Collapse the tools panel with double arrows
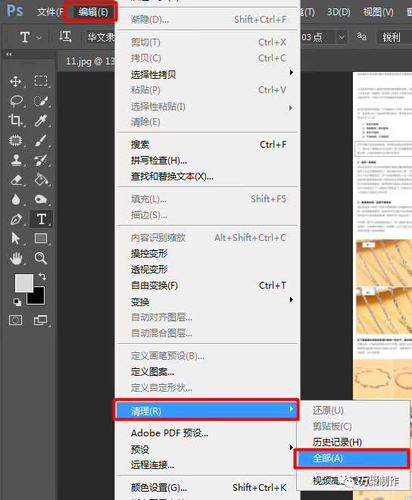 click(9, 54)
